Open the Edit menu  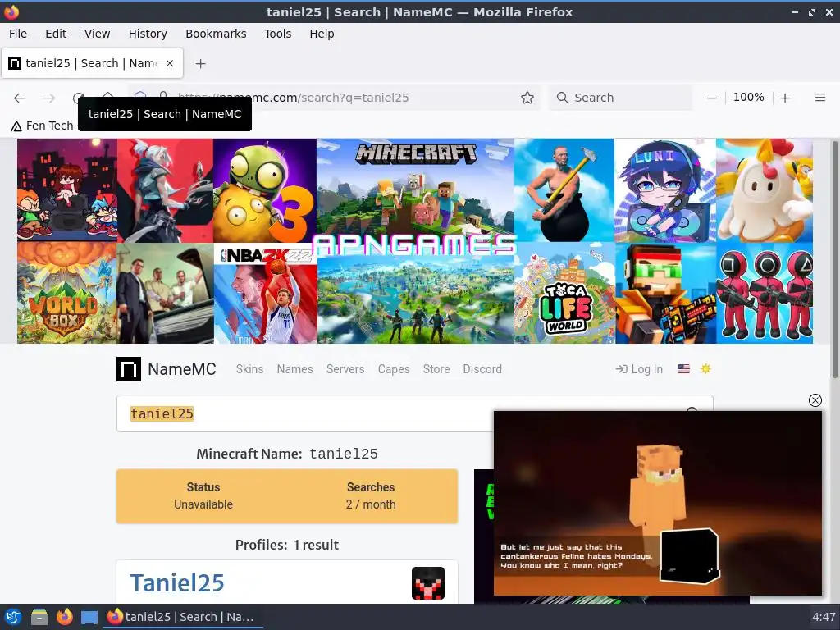(x=56, y=34)
